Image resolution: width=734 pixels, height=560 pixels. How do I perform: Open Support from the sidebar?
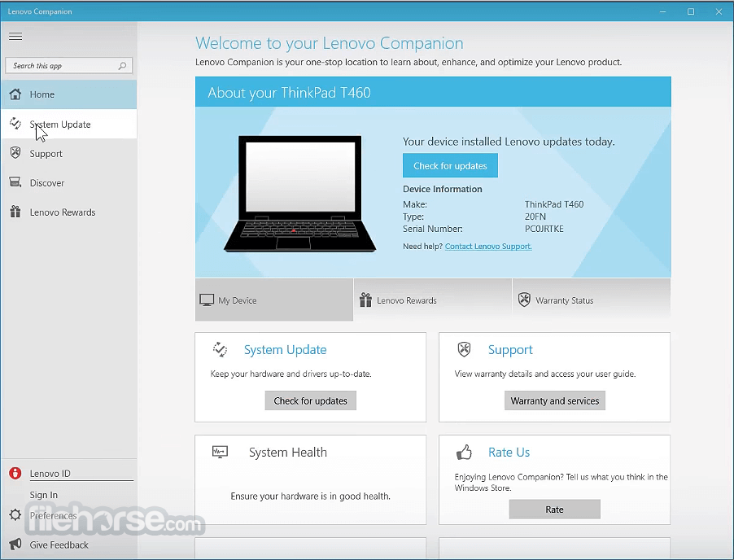pyautogui.click(x=69, y=153)
